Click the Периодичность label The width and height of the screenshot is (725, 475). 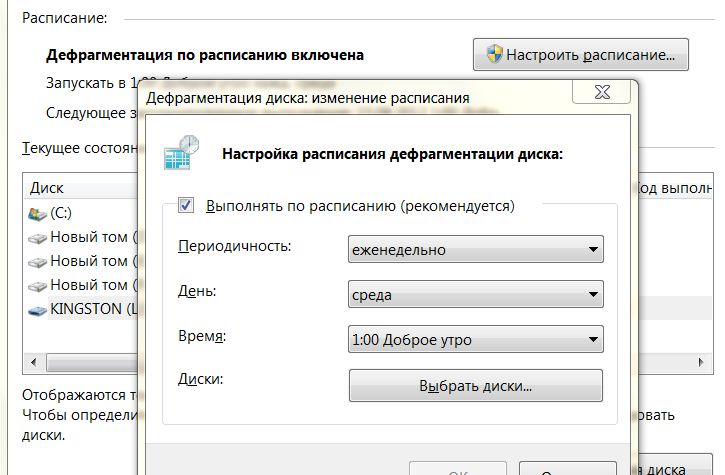tap(234, 246)
